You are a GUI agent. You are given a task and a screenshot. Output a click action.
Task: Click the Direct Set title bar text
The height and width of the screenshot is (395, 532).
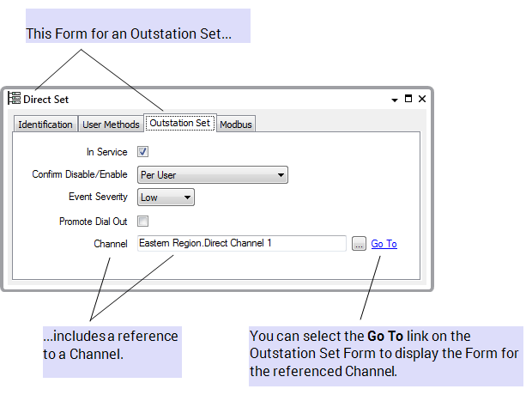[45, 100]
